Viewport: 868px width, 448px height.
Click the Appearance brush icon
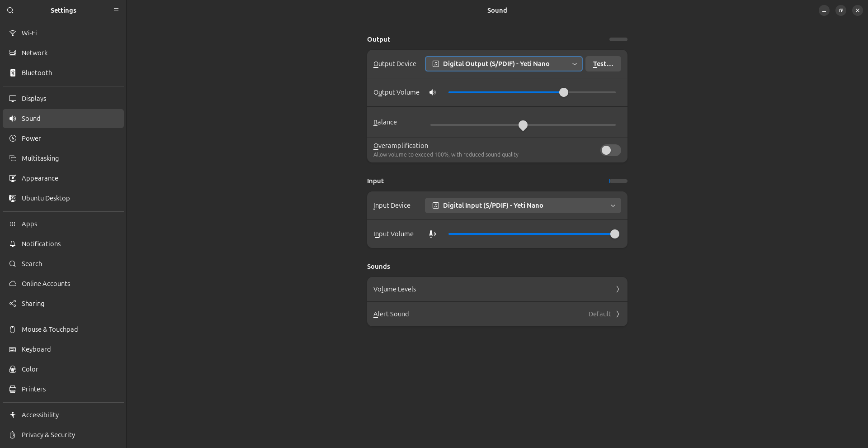point(12,178)
